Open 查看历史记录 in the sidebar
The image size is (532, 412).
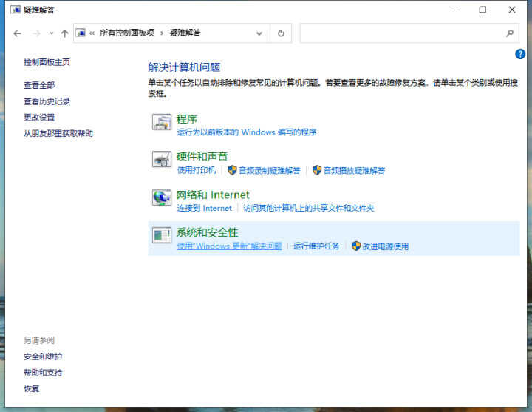pyautogui.click(x=47, y=101)
